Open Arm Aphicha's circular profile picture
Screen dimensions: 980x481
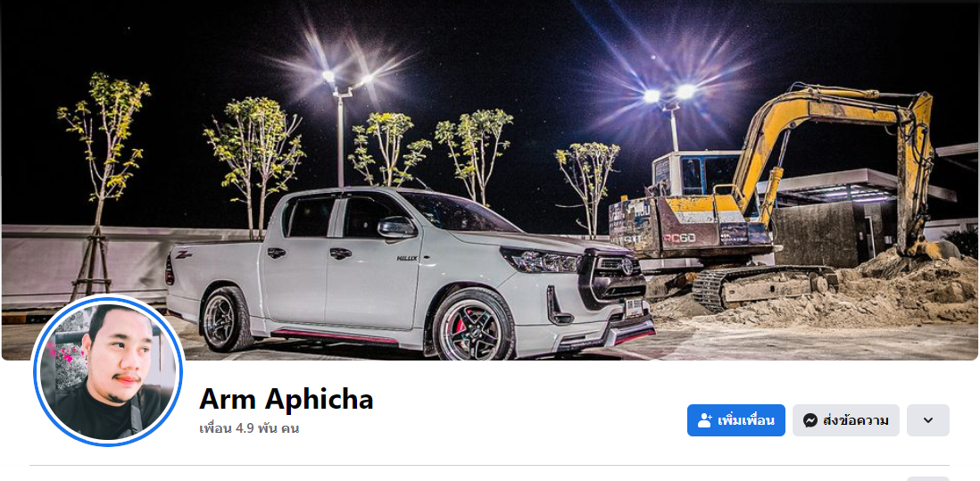pos(107,371)
